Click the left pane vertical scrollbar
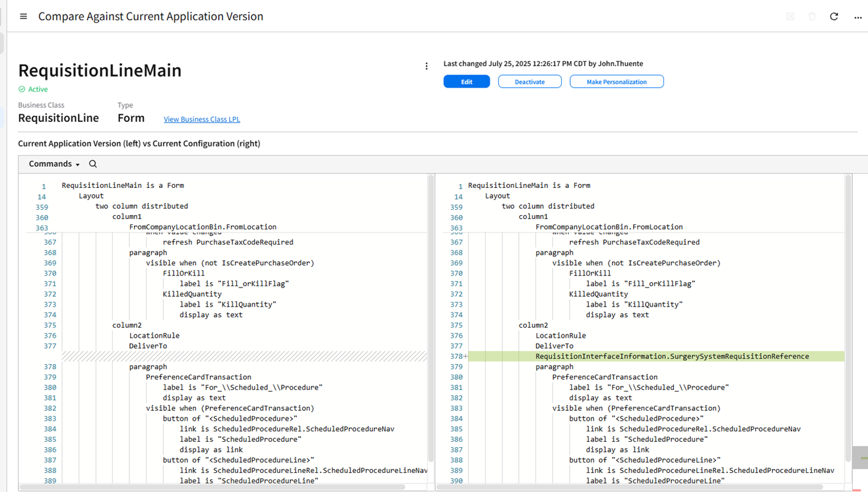The image size is (868, 492). [x=431, y=318]
